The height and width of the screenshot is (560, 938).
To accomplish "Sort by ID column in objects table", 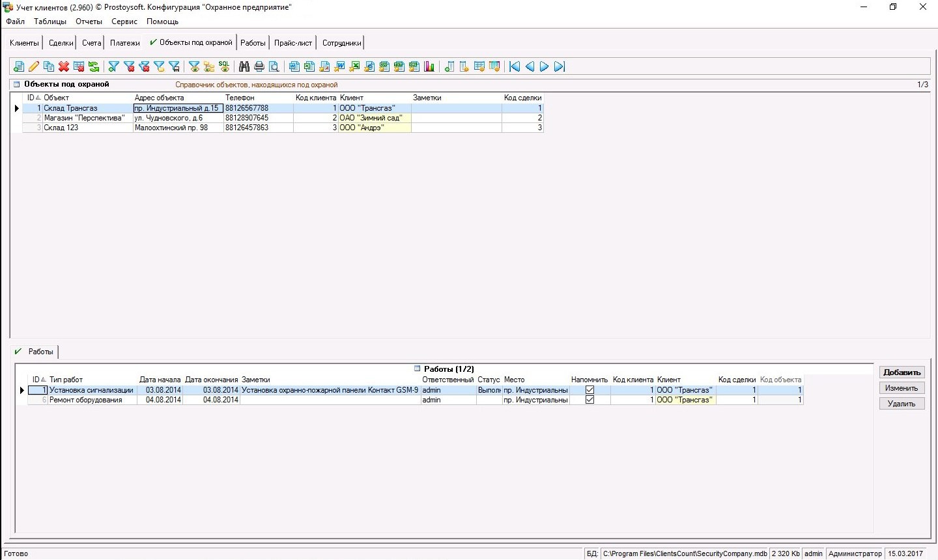I will point(33,98).
